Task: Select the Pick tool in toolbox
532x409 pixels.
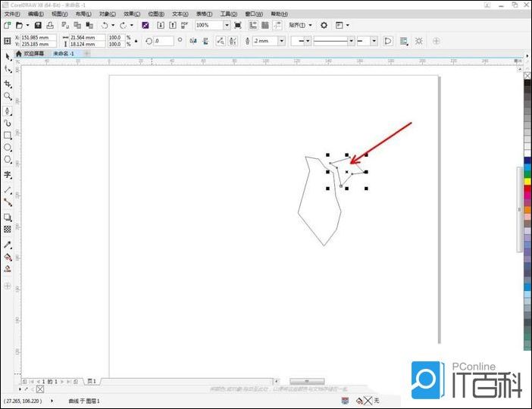Action: click(8, 57)
